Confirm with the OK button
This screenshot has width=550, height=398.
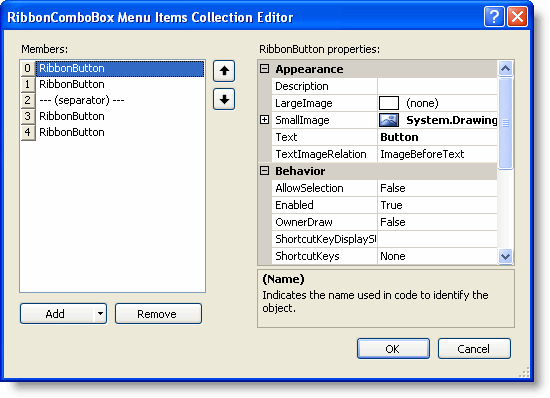pyautogui.click(x=393, y=349)
